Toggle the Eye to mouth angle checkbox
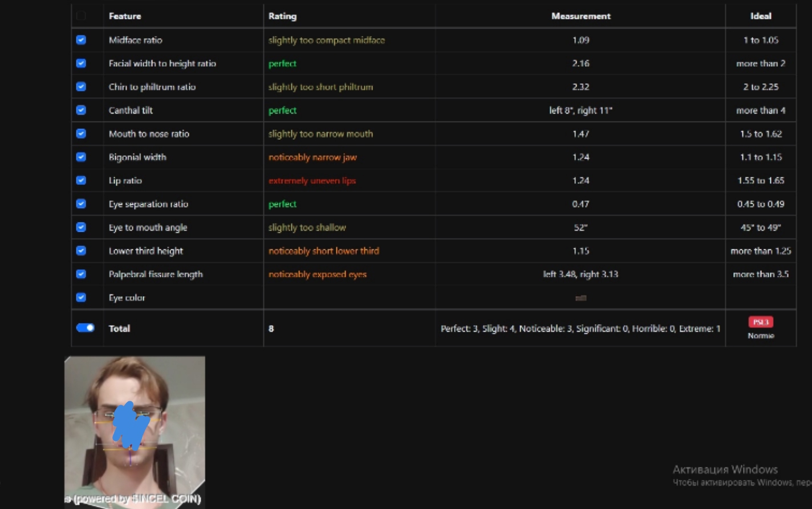The image size is (812, 509). pos(81,227)
